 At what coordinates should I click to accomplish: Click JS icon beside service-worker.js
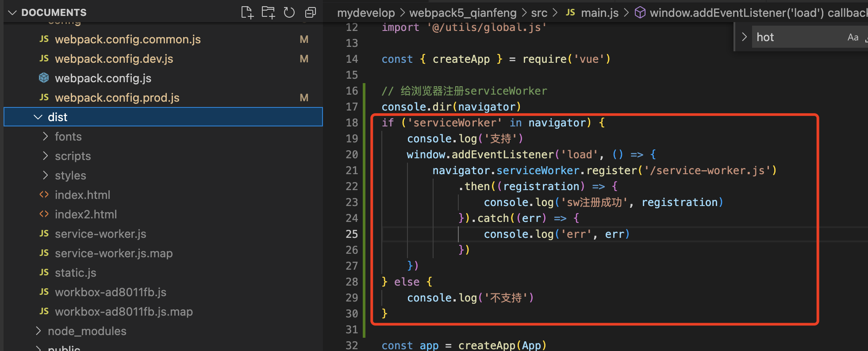click(44, 233)
